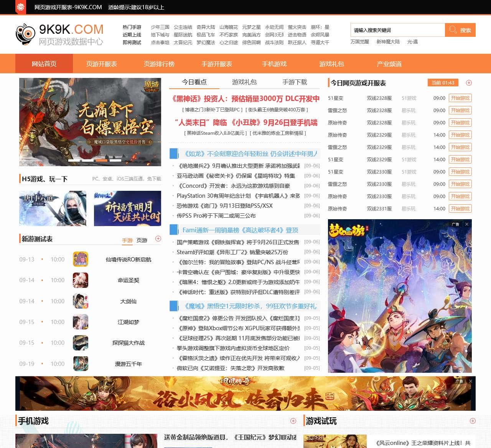Expand the 游戏试玩 section plus icon
Screen dimensions: 491x448
pyautogui.click(x=473, y=421)
